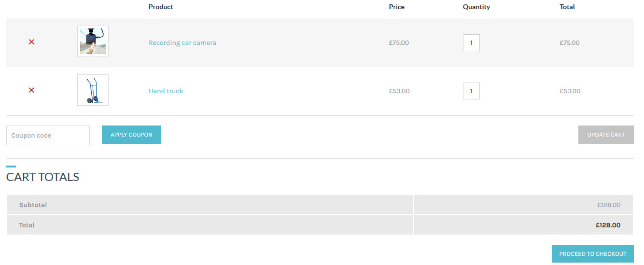Click the Cart Totals heading
The height and width of the screenshot is (265, 644).
[42, 177]
